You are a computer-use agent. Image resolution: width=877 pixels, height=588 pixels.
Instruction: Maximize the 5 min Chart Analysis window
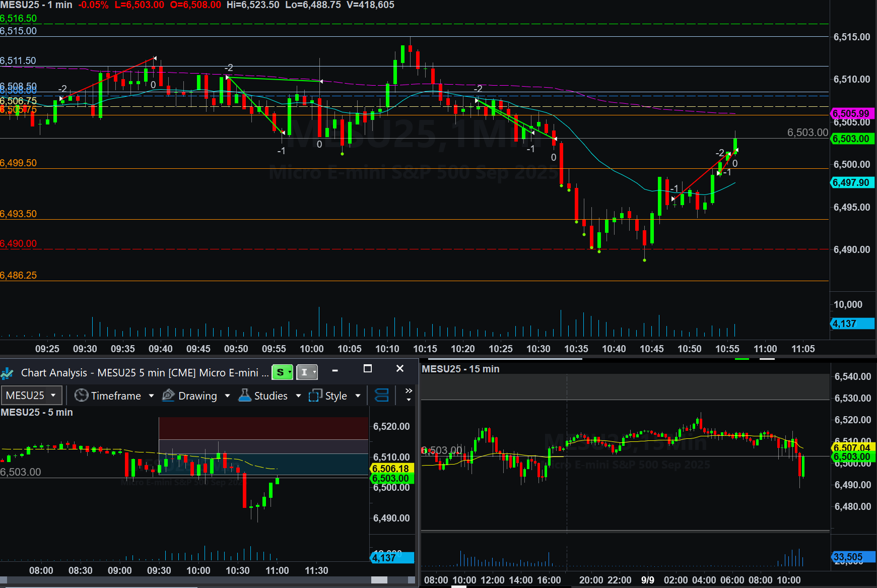pyautogui.click(x=368, y=369)
